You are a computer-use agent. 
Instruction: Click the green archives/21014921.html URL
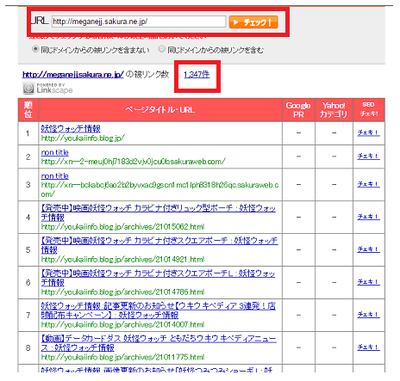[x=123, y=259]
